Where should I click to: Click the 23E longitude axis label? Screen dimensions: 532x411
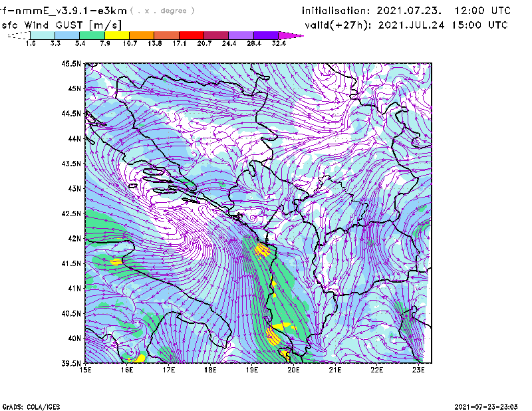418,370
